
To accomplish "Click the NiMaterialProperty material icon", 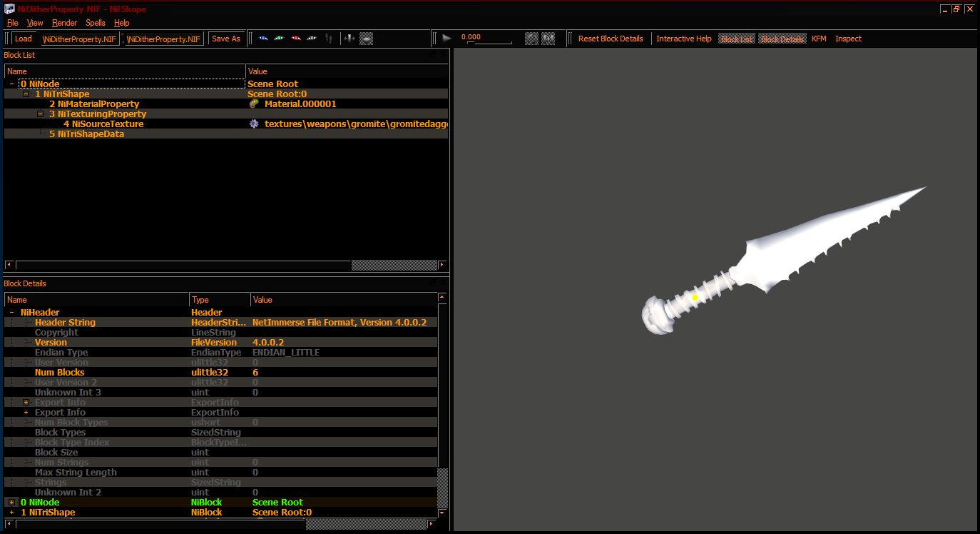I will (x=254, y=104).
